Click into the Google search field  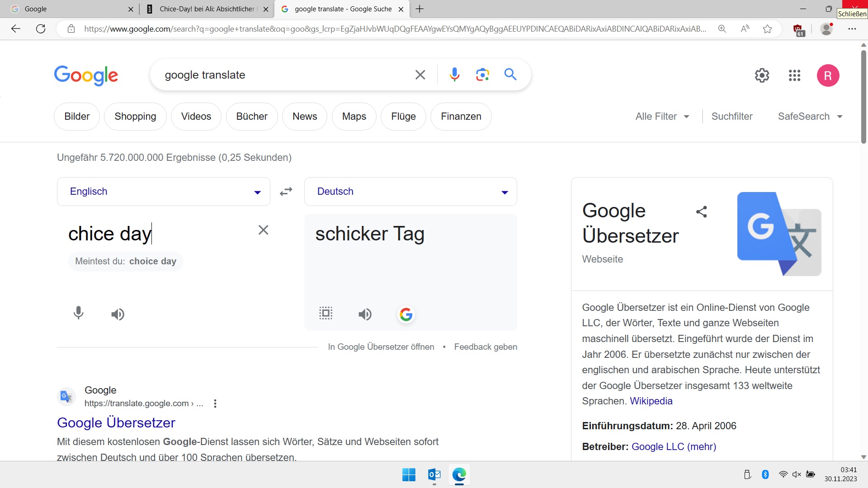tap(285, 75)
